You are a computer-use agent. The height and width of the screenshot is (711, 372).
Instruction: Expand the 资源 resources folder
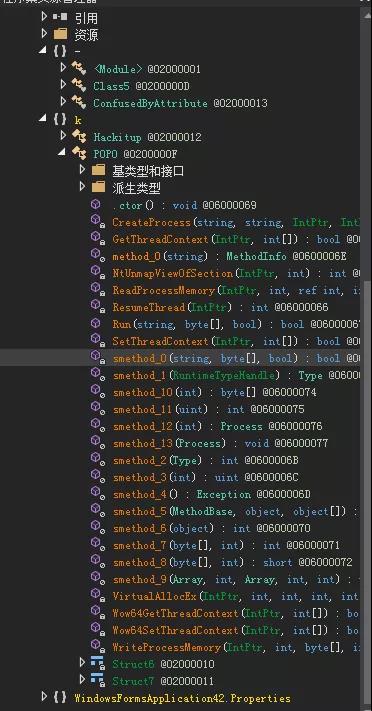click(44, 33)
